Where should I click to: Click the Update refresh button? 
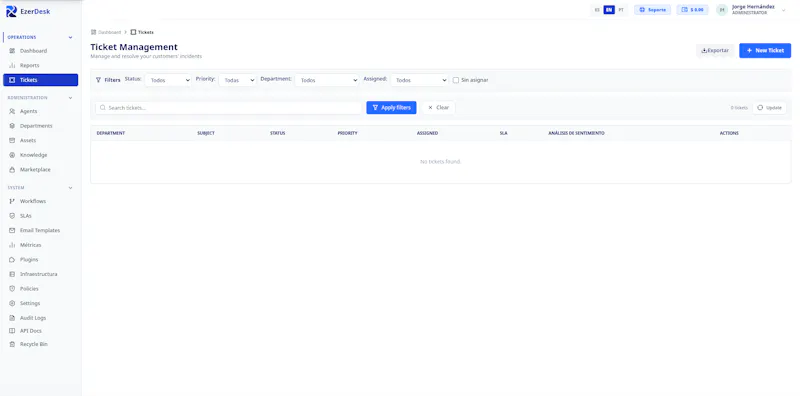coord(769,108)
